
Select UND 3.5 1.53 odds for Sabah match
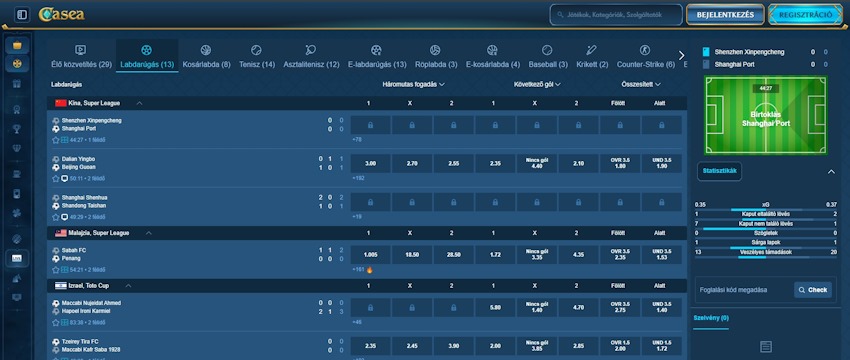(661, 254)
